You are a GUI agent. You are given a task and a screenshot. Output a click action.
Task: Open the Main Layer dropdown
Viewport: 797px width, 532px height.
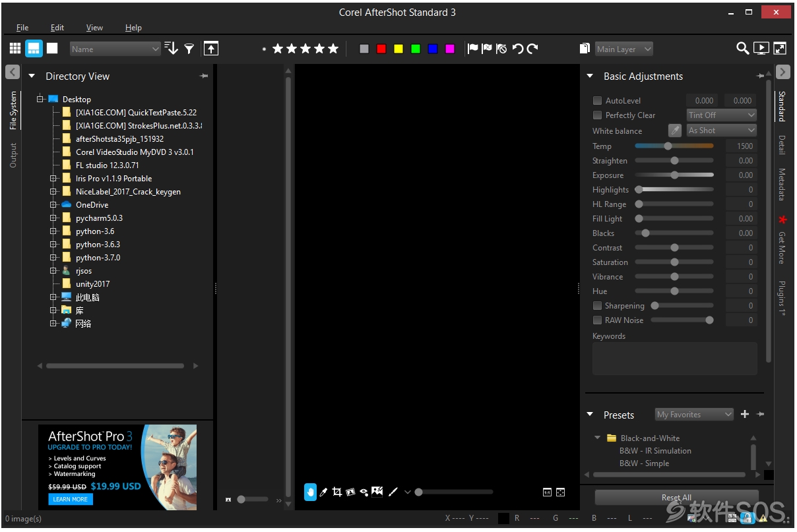coord(623,49)
